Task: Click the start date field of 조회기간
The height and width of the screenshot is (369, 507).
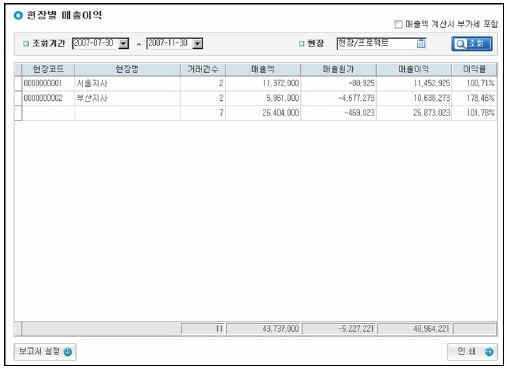Action: [95, 44]
